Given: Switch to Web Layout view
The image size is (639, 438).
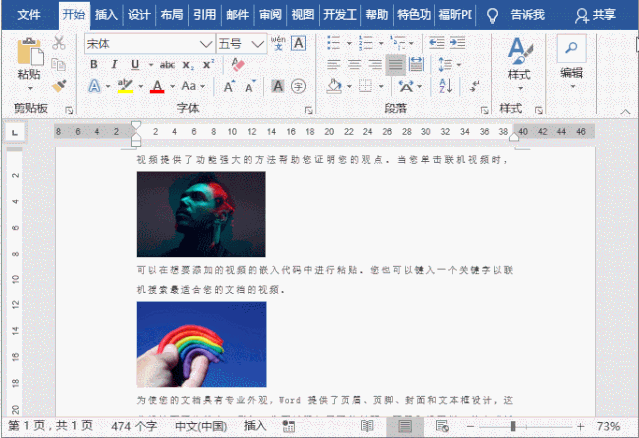Looking at the screenshot, I should tap(442, 427).
